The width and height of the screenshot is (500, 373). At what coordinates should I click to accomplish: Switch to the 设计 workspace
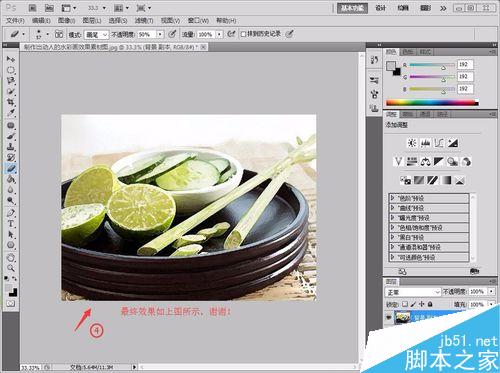(x=380, y=8)
